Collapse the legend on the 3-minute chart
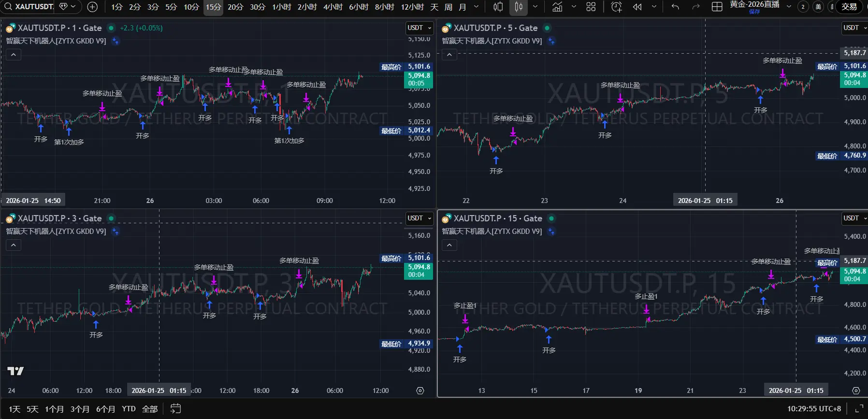This screenshot has height=419, width=868. [x=14, y=245]
